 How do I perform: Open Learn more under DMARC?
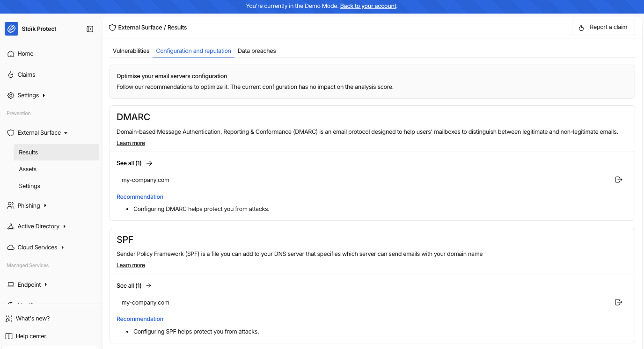coord(131,143)
